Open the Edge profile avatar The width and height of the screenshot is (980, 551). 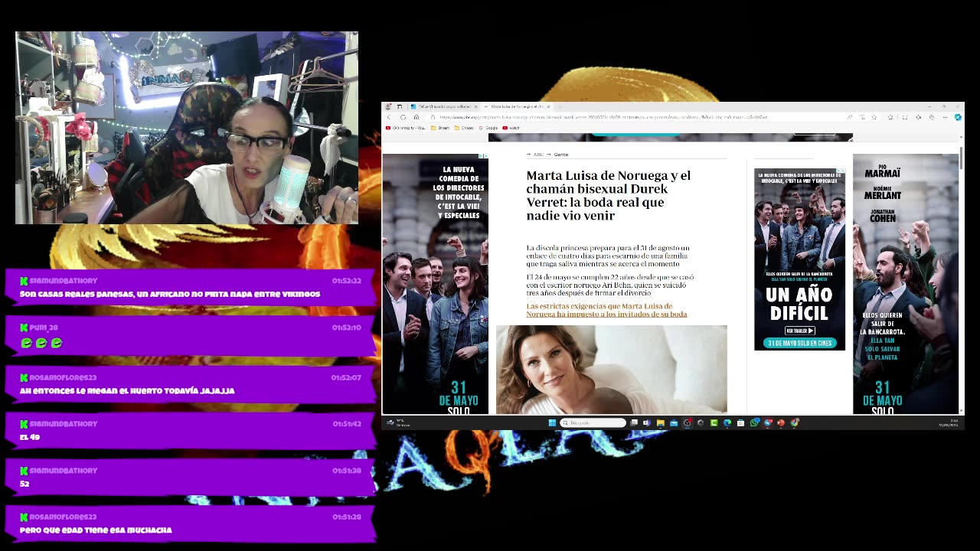pos(388,106)
